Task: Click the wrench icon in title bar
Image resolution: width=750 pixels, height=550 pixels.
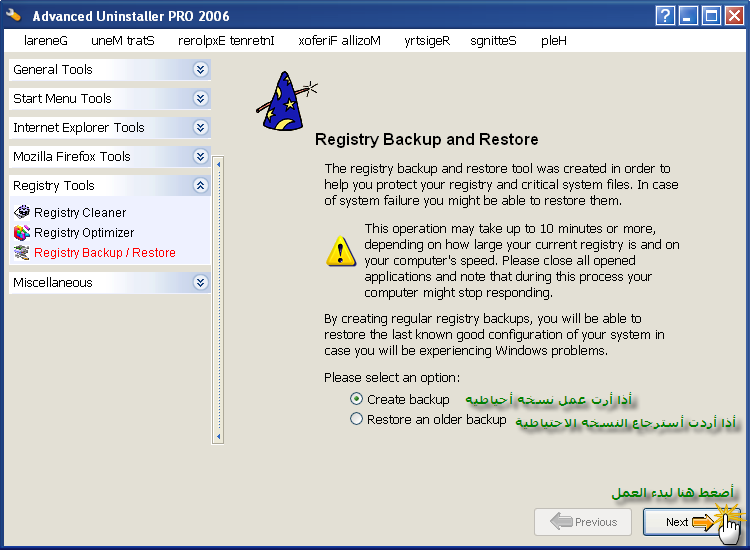Action: pos(14,15)
